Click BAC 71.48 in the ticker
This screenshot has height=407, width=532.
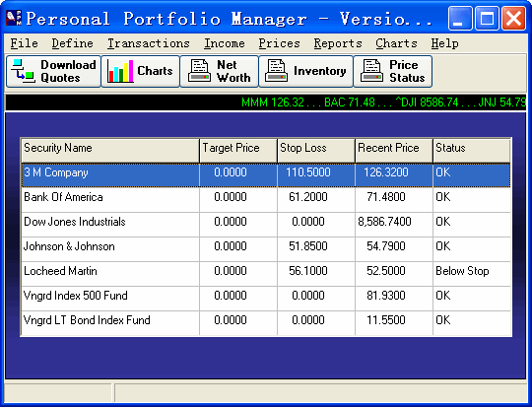click(x=350, y=102)
